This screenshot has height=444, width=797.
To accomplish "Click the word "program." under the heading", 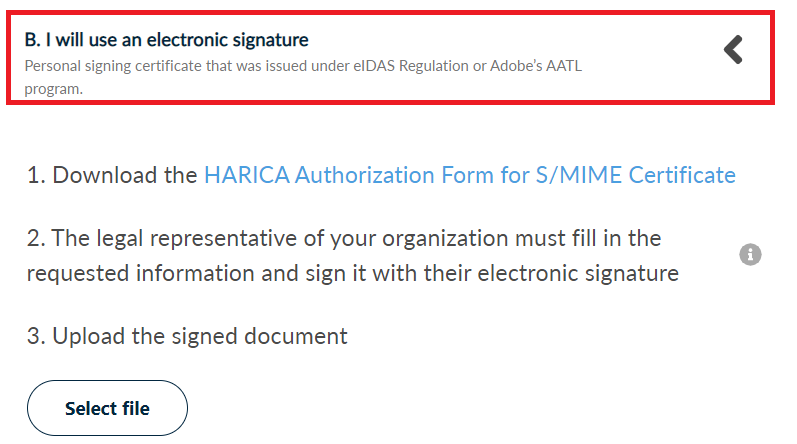I will 53,88.
